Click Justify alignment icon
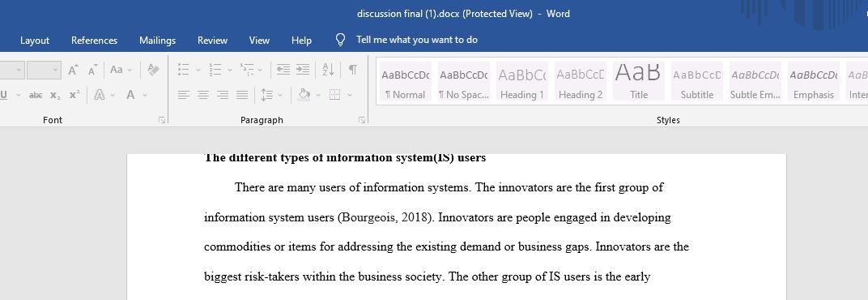Image resolution: width=868 pixels, height=300 pixels. 242,95
